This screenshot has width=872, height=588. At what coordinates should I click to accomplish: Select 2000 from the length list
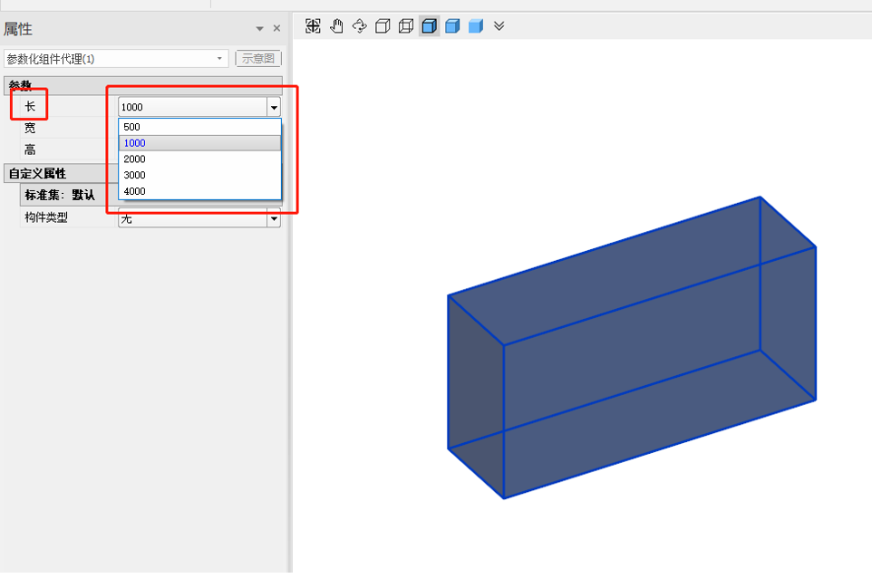coord(134,159)
